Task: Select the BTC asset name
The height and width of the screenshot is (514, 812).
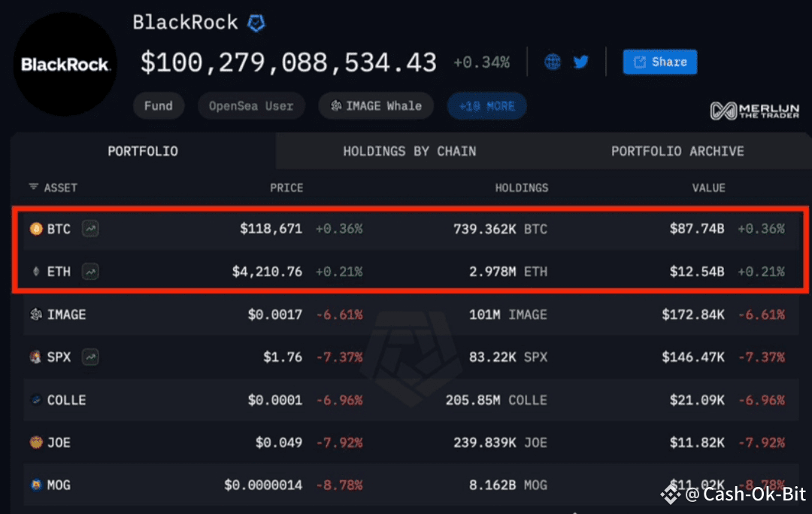Action: point(59,229)
